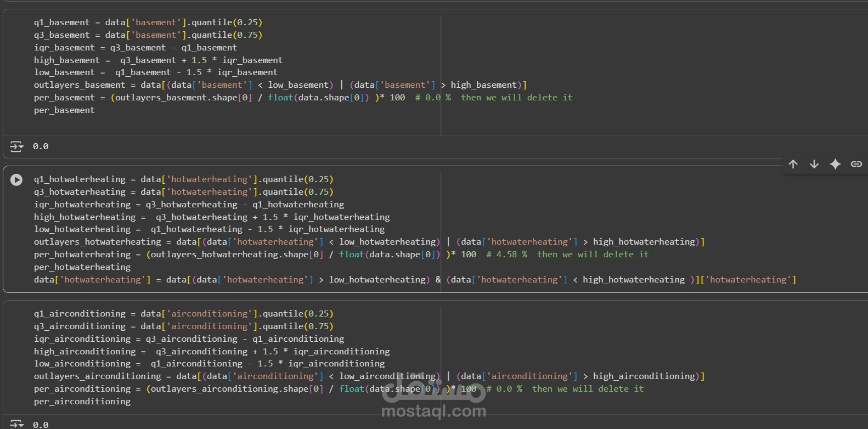
Task: Move cell down with arrow icon
Action: pyautogui.click(x=814, y=164)
